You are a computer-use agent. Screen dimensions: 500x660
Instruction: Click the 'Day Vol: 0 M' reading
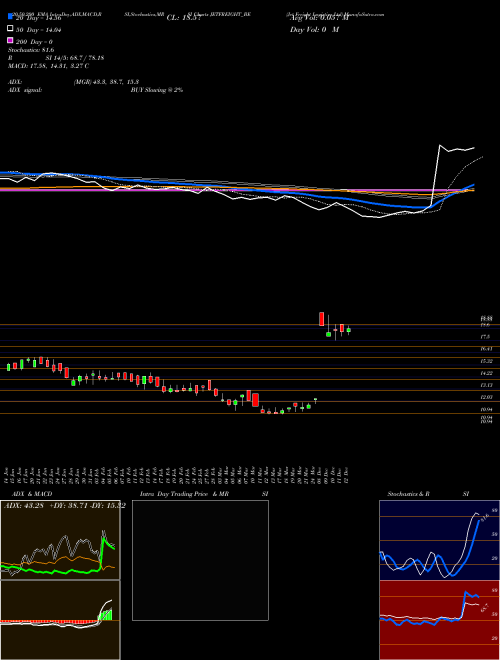coord(314,30)
